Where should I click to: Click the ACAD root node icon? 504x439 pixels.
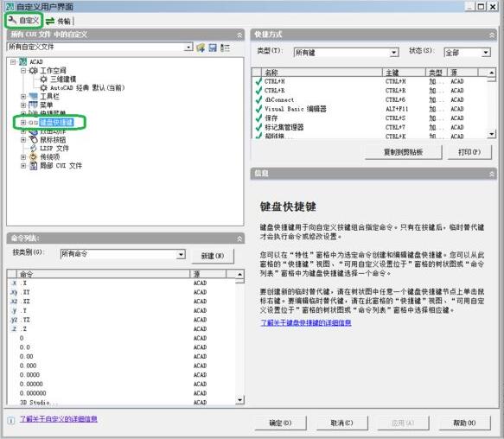tap(22, 61)
